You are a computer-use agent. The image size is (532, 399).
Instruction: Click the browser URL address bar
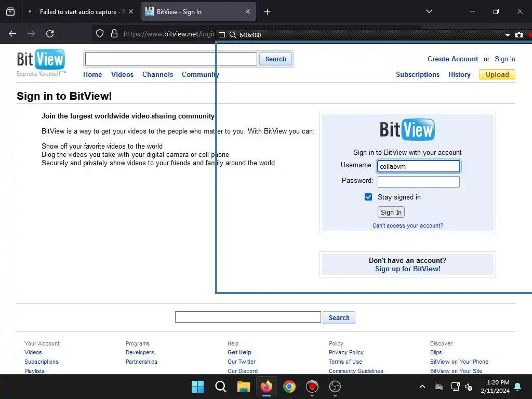[x=169, y=34]
